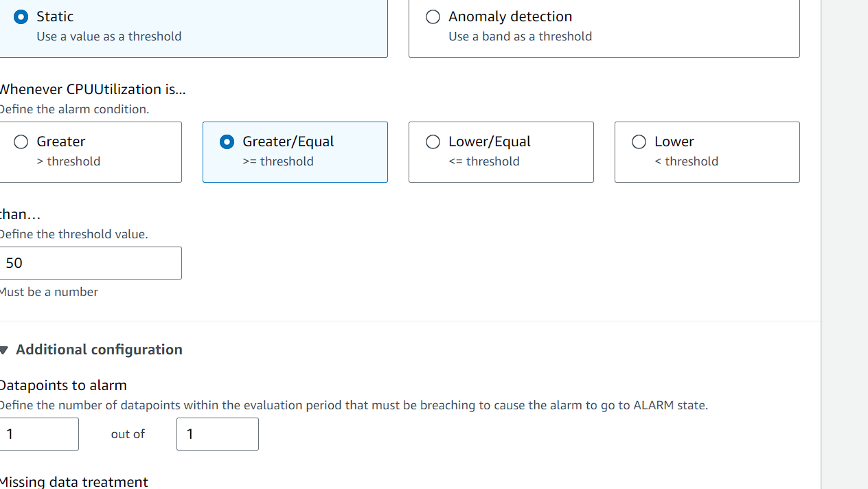
Task: Focus the first Datapoints to alarm field
Action: [38, 434]
